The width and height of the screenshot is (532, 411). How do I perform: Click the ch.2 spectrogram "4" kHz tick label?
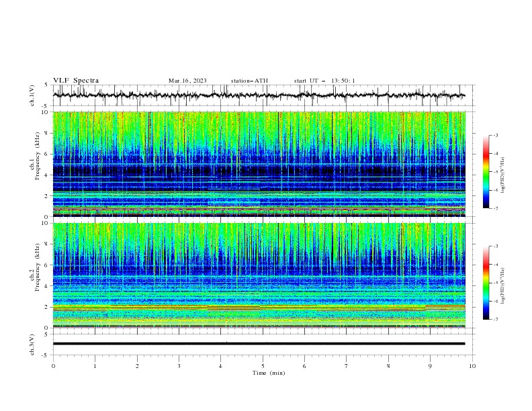click(48, 286)
